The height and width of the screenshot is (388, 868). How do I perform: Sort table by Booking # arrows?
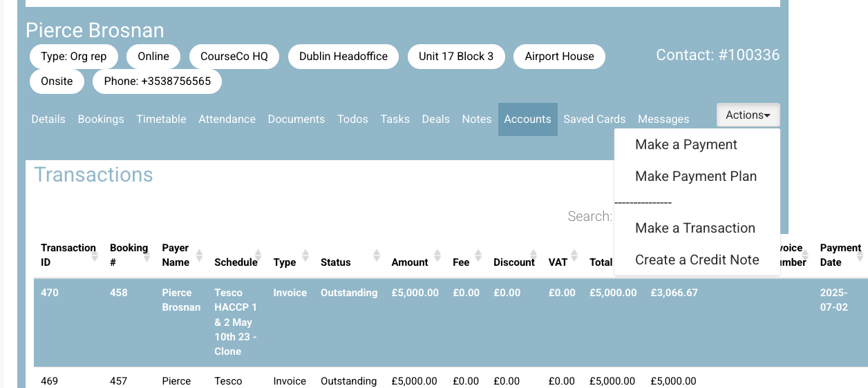pyautogui.click(x=147, y=255)
